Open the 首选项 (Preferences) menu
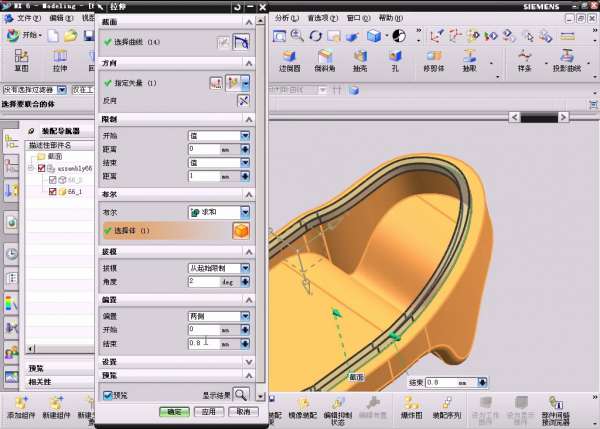This screenshot has width=600, height=429. 321,18
